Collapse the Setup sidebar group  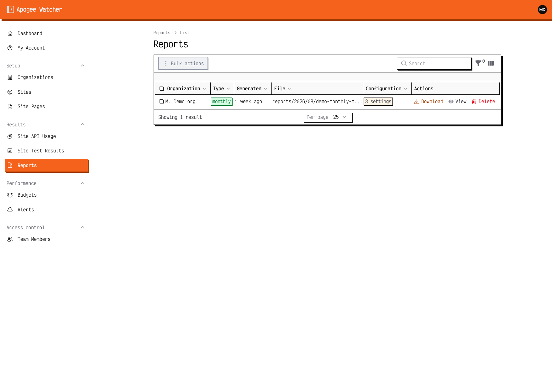[83, 66]
